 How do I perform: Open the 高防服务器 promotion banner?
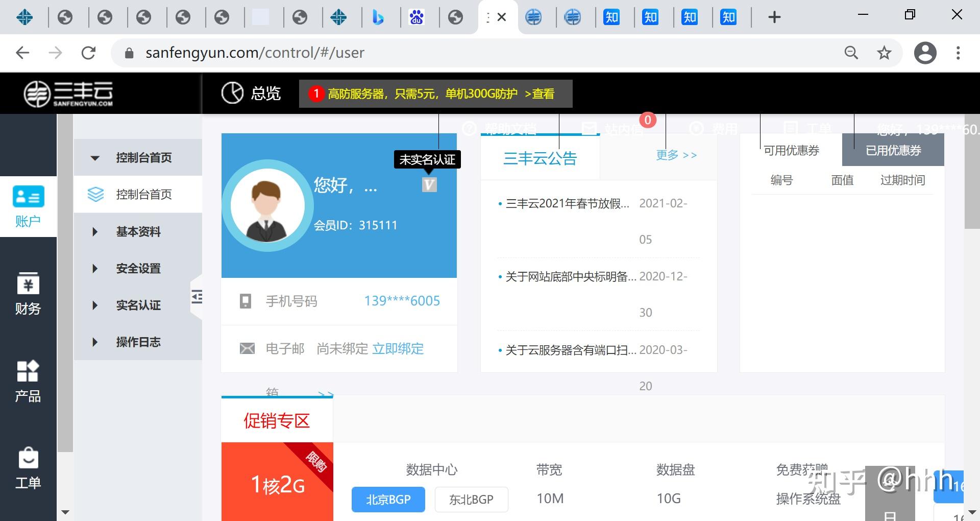(x=436, y=93)
